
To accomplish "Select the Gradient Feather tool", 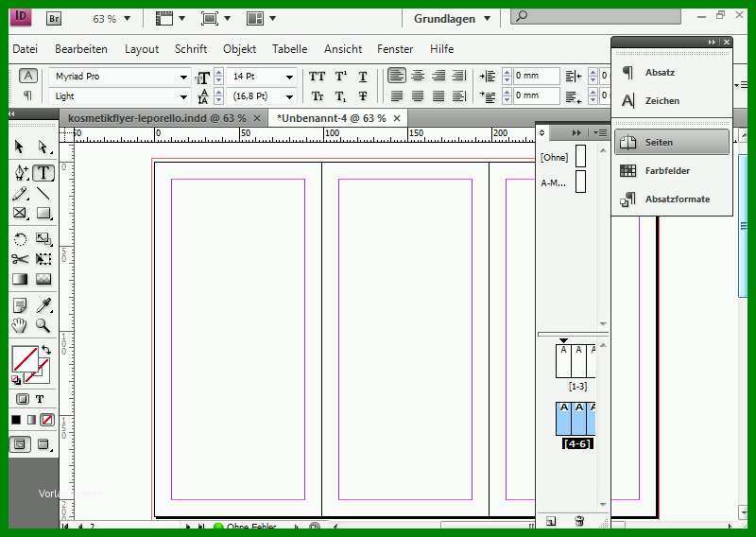I will (43, 279).
